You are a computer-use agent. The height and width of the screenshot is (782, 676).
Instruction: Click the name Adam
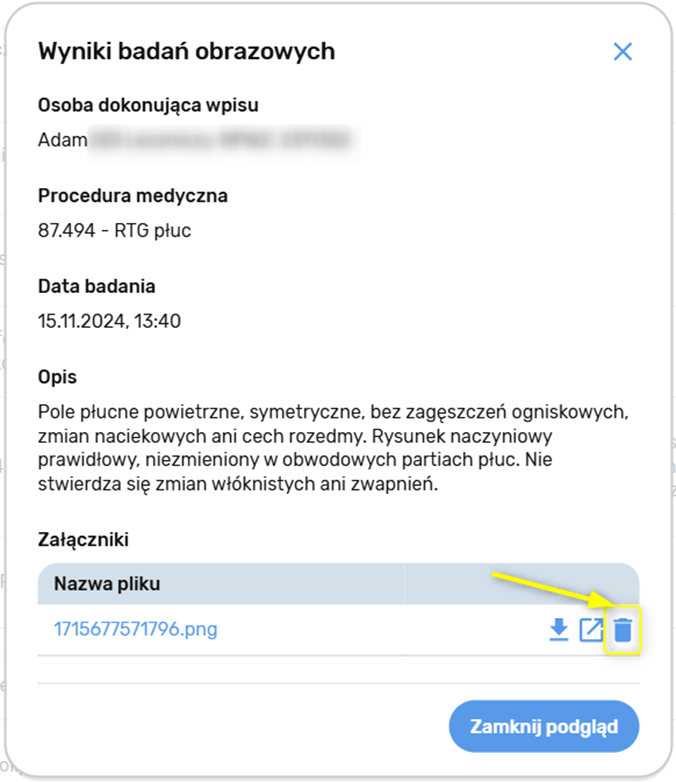pos(62,140)
